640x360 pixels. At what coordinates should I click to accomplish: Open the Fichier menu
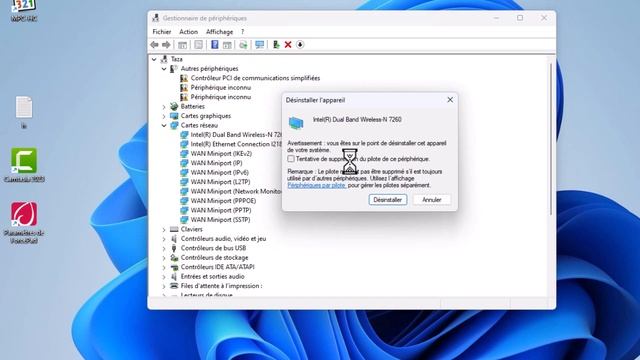tap(162, 32)
